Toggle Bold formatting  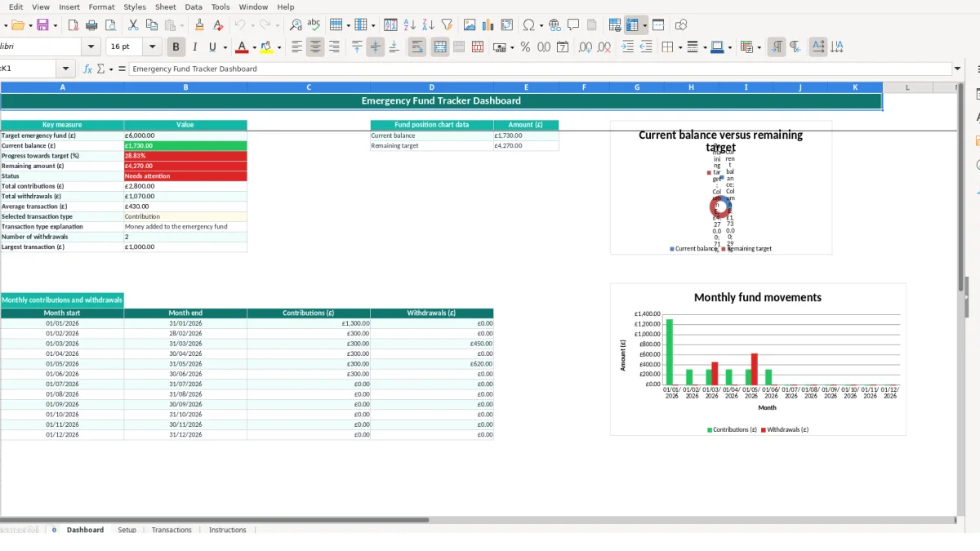(x=176, y=47)
